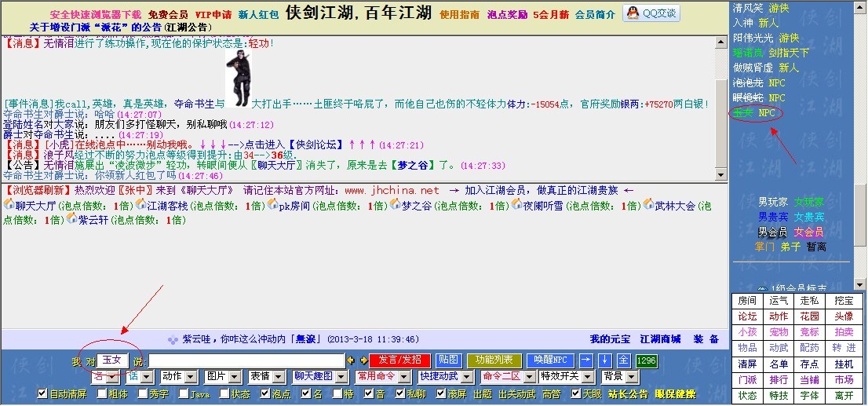Click the house icon beside 聊天大厅

pyautogui.click(x=9, y=204)
